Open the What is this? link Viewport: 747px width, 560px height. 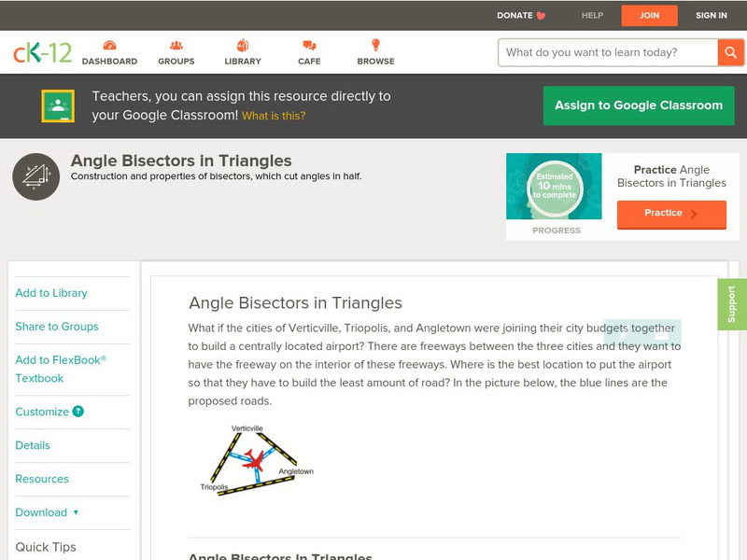click(274, 116)
